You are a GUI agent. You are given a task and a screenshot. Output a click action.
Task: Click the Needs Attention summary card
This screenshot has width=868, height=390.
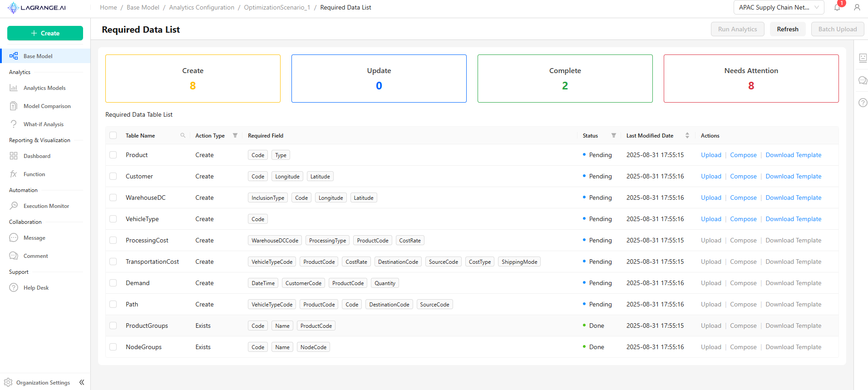coord(751,79)
